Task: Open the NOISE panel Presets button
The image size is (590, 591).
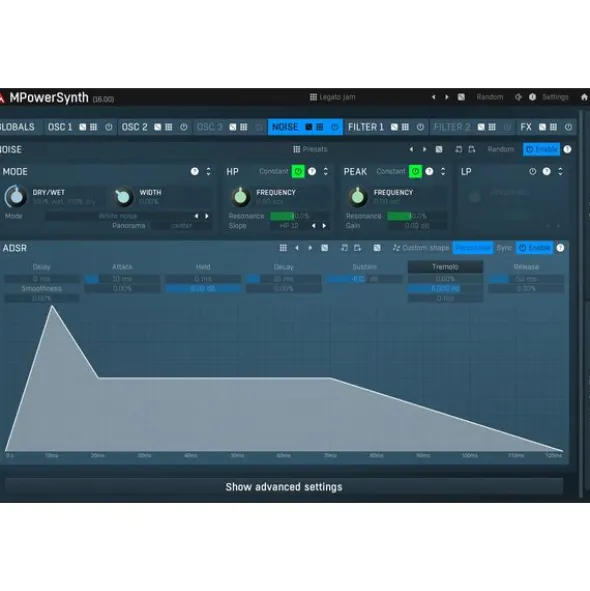Action: click(310, 149)
